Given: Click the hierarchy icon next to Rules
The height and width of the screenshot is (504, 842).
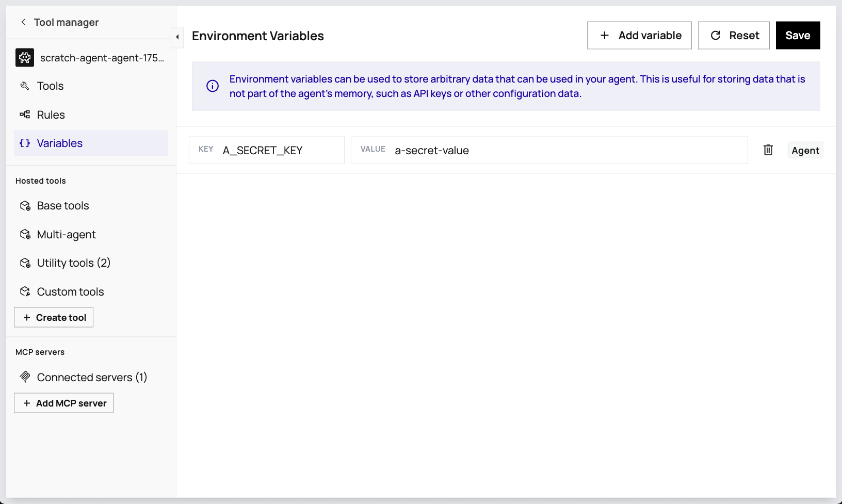Looking at the screenshot, I should [x=25, y=115].
